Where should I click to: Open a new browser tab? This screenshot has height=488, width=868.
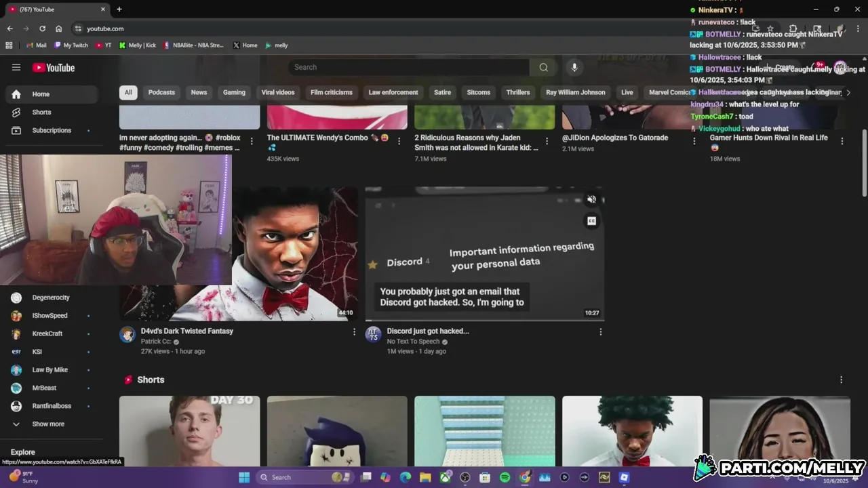119,9
